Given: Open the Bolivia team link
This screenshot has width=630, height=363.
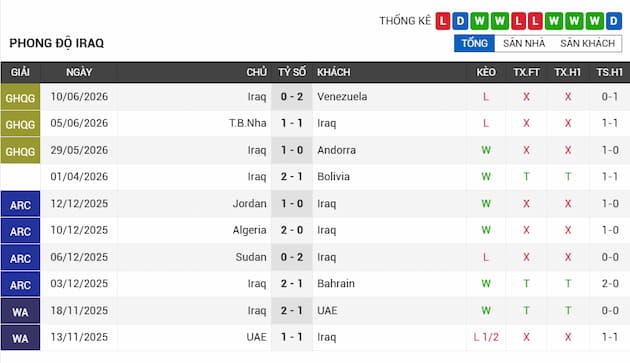Looking at the screenshot, I should point(333,176).
